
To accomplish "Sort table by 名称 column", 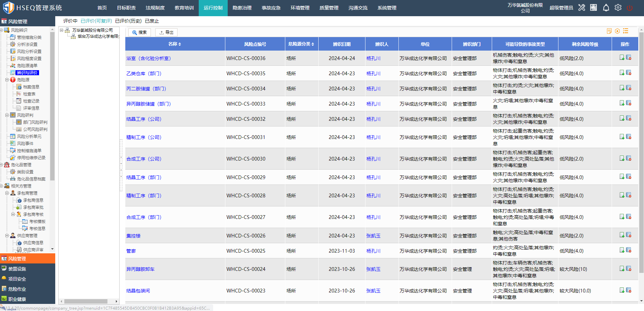I will pos(174,44).
